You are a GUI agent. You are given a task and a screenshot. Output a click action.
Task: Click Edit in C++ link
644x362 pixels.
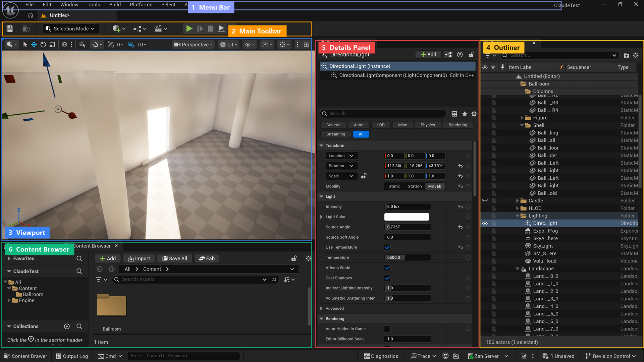(x=462, y=75)
